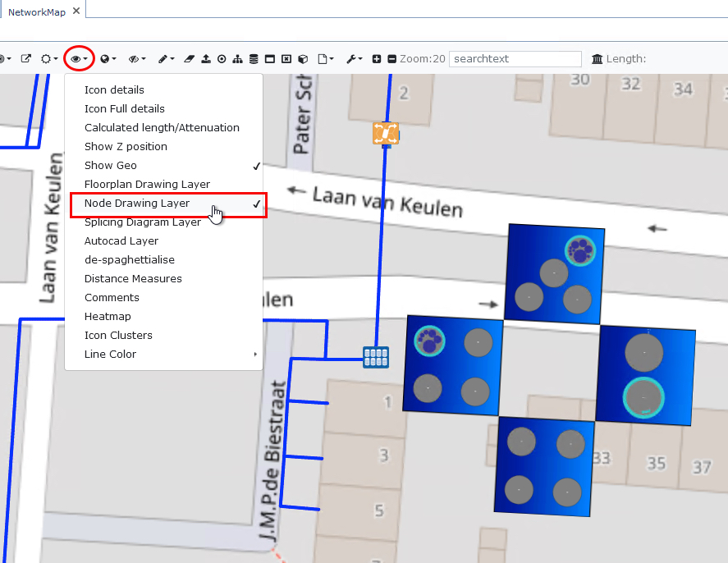Open the eye visibility options icon
Screen dimensions: 728x563
[76, 59]
